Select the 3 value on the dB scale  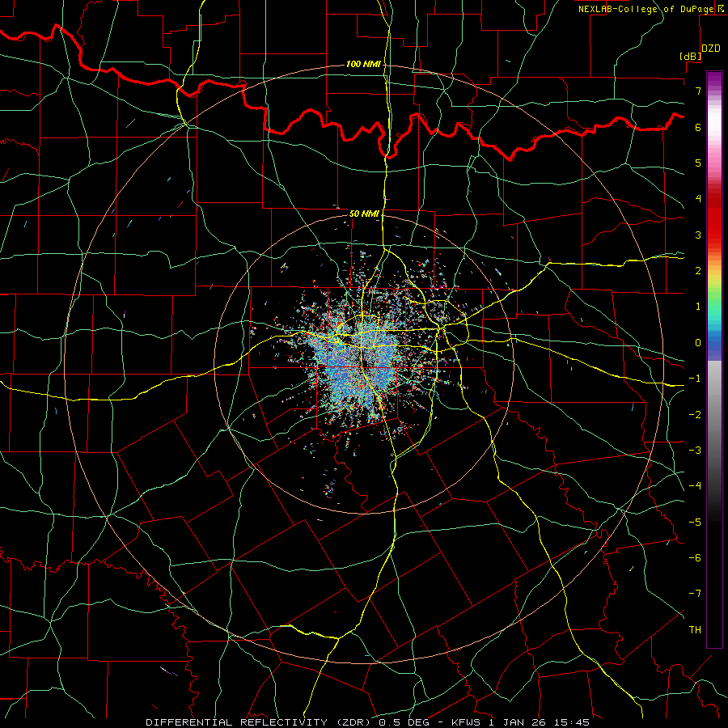698,235
